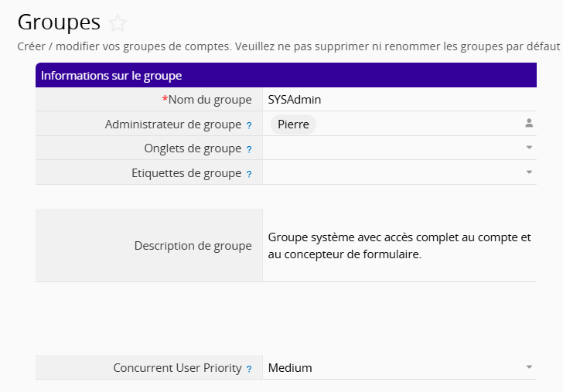Select the Pierre administrator chip
The height and width of the screenshot is (392, 563).
[x=293, y=124]
